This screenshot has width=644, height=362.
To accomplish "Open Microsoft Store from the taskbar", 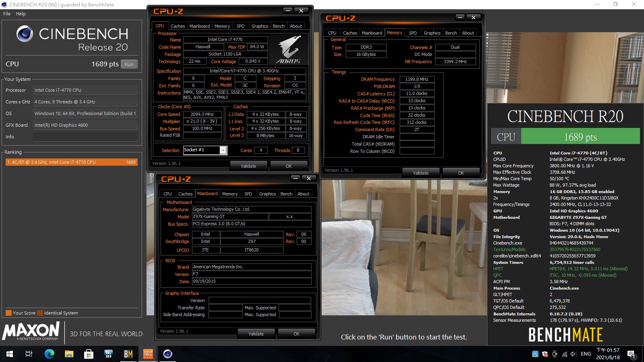I will [89, 354].
